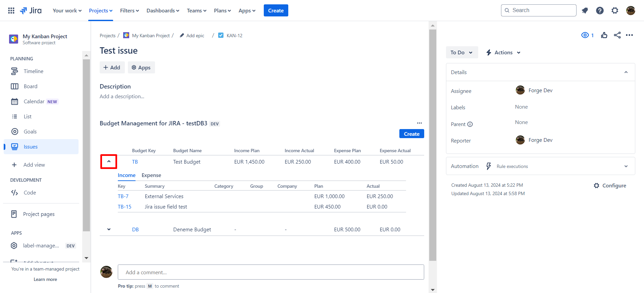Open the Actions dropdown

point(503,52)
